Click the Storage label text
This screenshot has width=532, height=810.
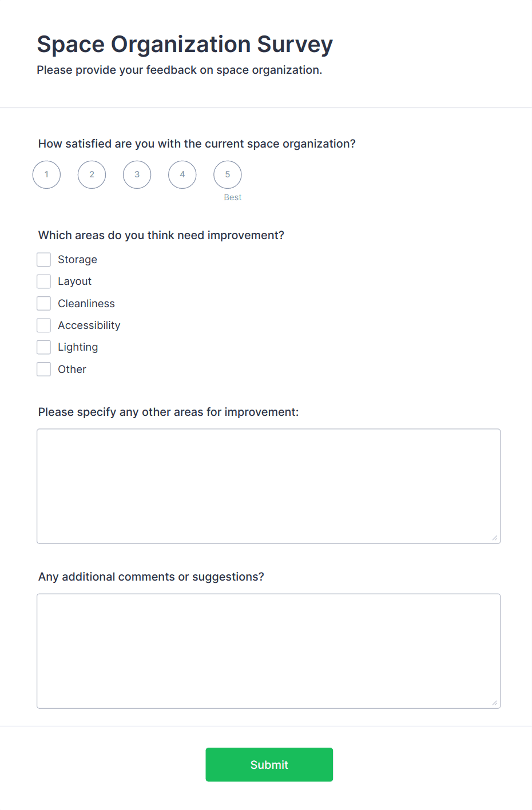(77, 260)
